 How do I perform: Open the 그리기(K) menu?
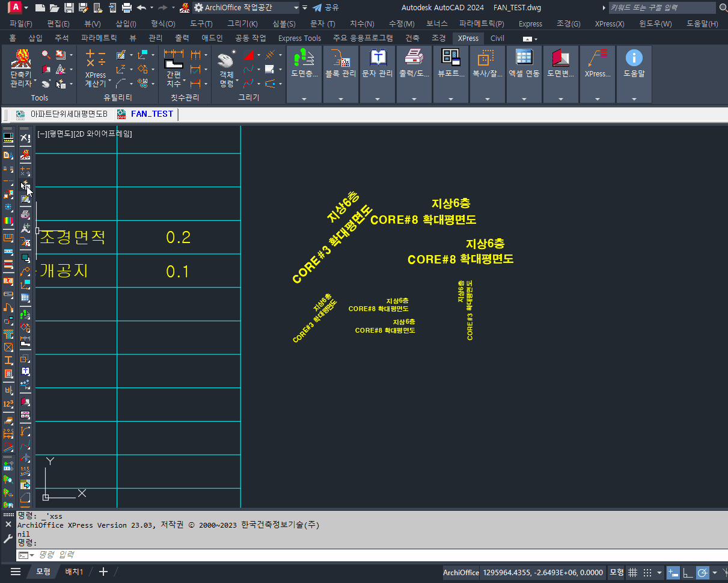click(242, 24)
